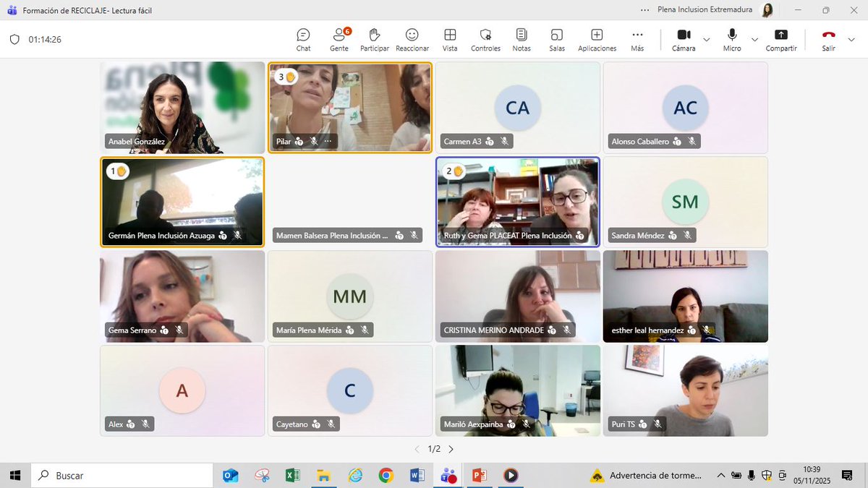Toggle the Cámara on or off
Screen dimensions: 868x488
pos(684,39)
